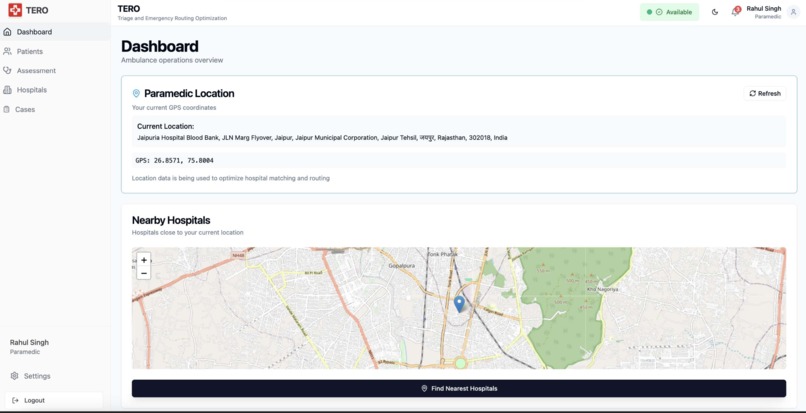Zoom out on the map
This screenshot has height=413, width=806.
pos(144,273)
